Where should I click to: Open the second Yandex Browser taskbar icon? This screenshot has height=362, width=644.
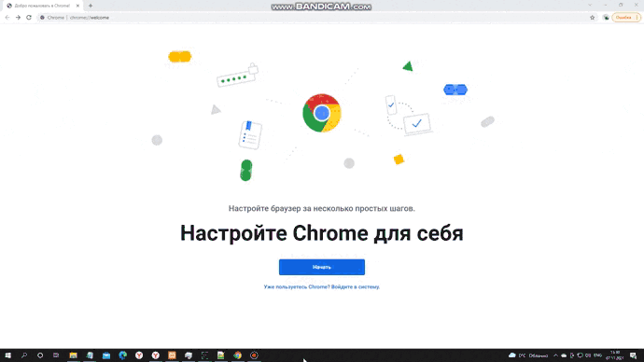point(156,355)
